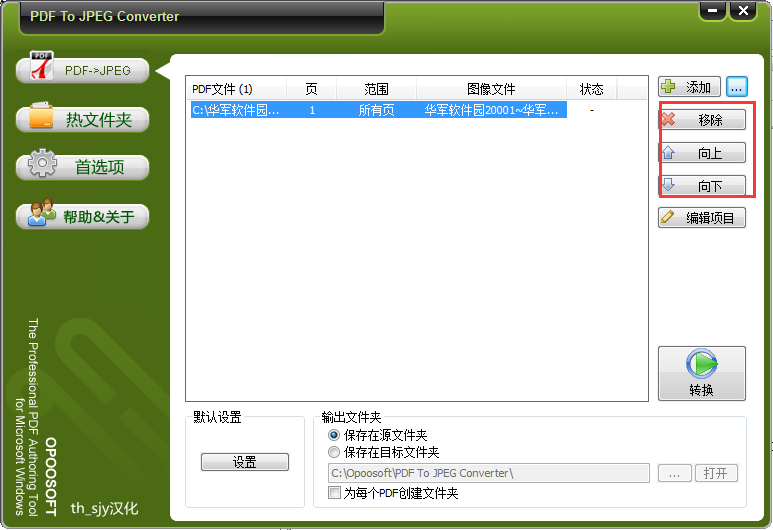Viewport: 773px width, 530px height.
Task: Select the C:\华军软件园 file row
Action: [x=379, y=110]
